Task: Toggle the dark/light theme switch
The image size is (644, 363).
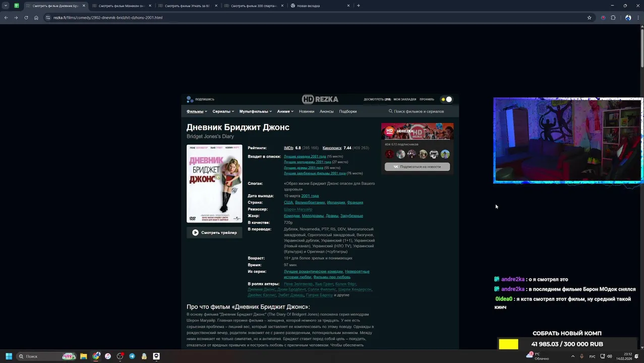Action: [446, 99]
